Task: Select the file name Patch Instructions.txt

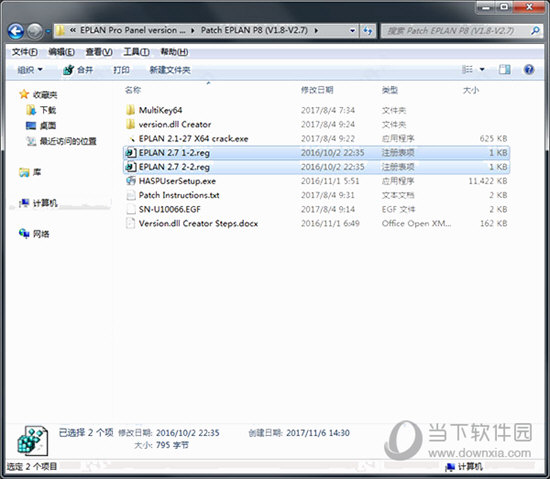Action: tap(179, 195)
